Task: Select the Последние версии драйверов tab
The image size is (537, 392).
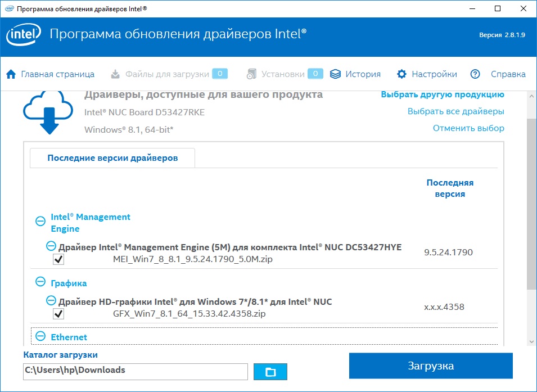Action: pyautogui.click(x=112, y=158)
